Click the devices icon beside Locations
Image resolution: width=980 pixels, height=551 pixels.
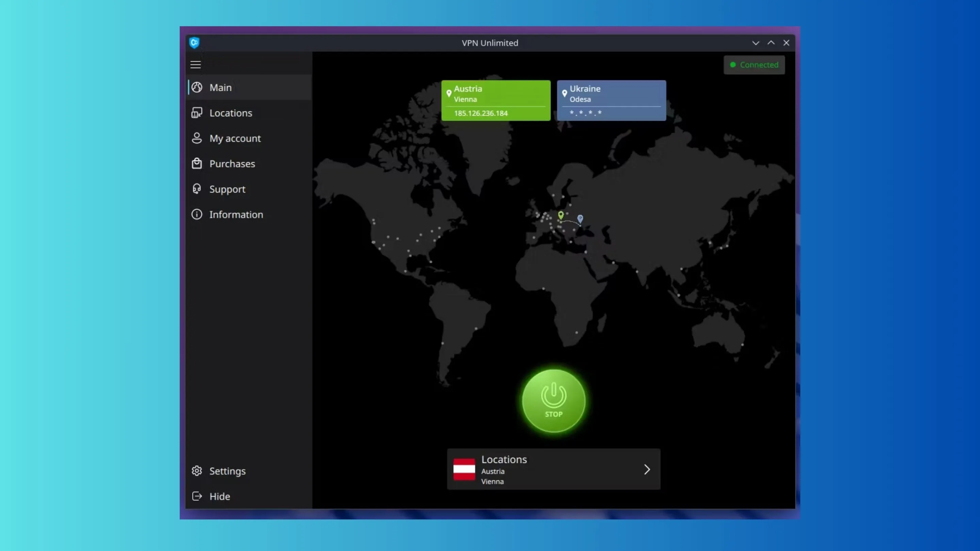coord(197,113)
